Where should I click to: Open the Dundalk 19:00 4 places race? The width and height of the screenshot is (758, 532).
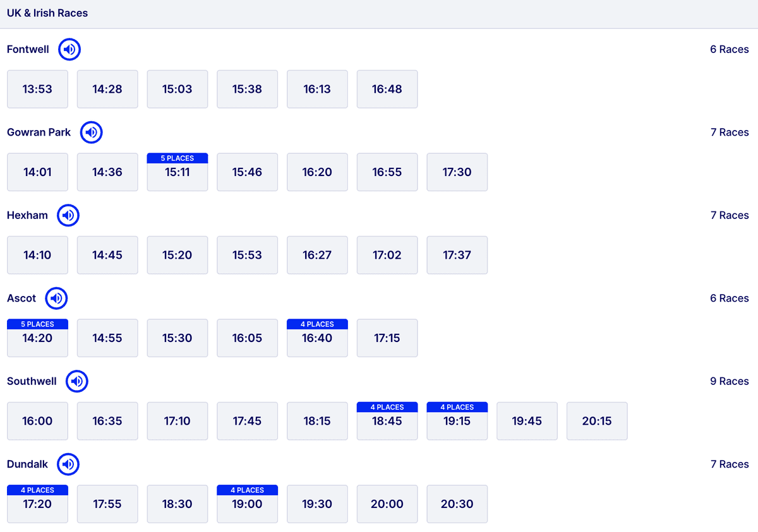click(x=247, y=504)
